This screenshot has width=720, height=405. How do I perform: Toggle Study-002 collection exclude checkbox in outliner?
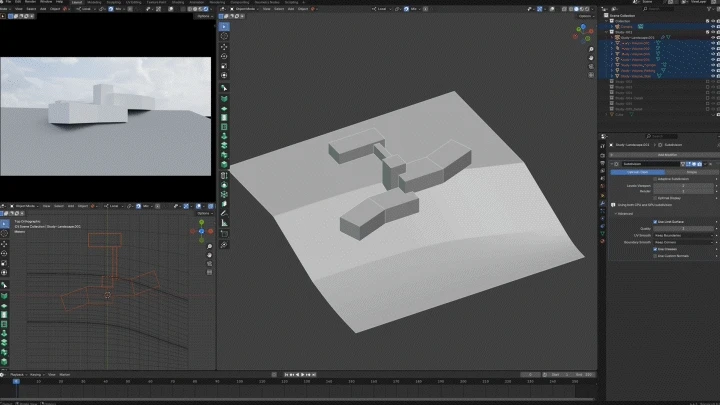(x=708, y=82)
